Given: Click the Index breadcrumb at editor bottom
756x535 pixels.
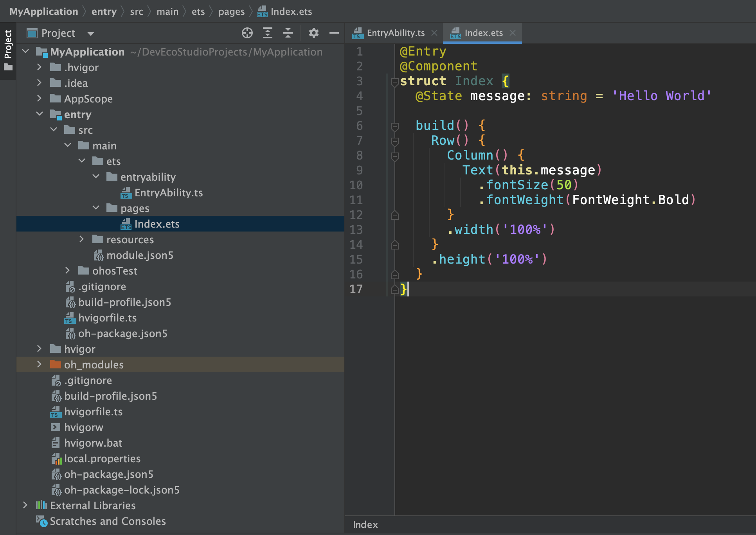Looking at the screenshot, I should pyautogui.click(x=365, y=525).
